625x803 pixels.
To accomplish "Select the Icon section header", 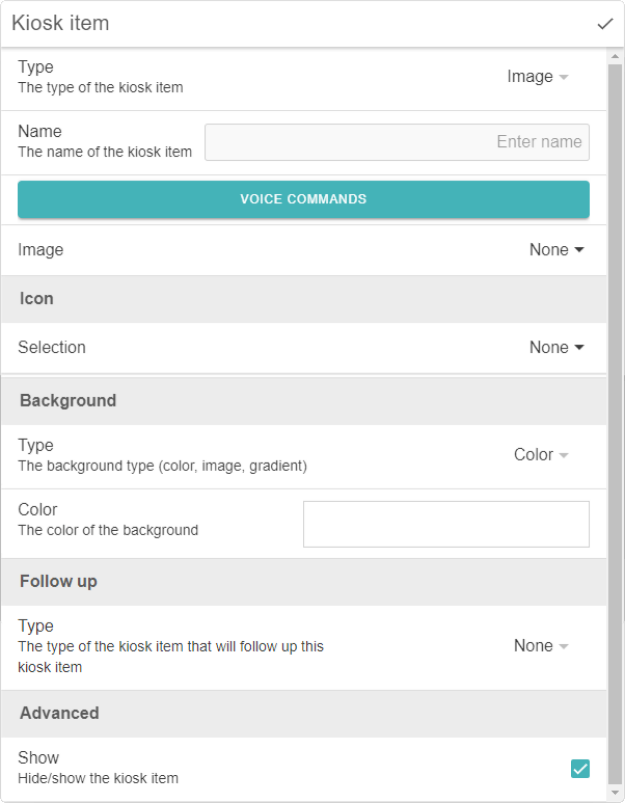I will click(x=304, y=299).
